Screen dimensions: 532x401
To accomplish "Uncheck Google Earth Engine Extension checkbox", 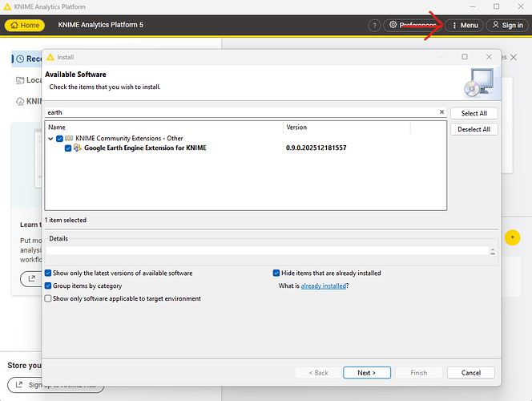I will pyautogui.click(x=68, y=148).
